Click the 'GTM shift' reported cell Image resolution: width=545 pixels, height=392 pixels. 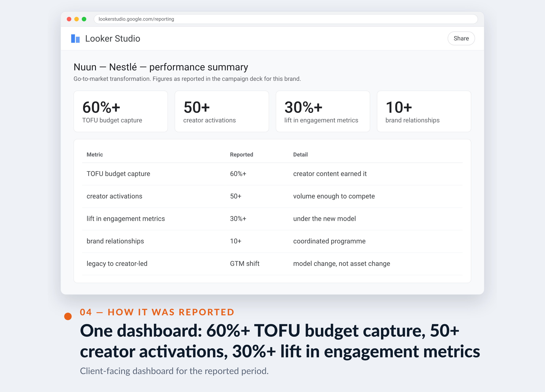click(245, 264)
